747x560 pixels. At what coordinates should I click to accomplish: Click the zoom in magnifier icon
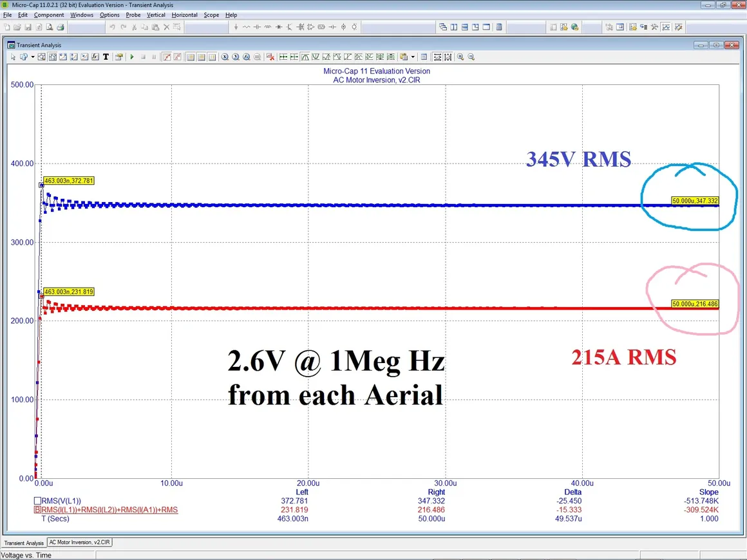point(460,57)
